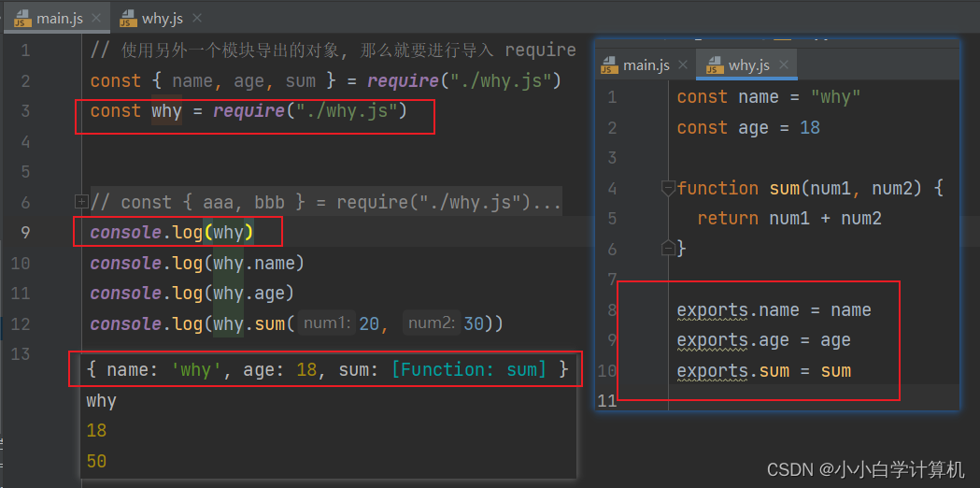This screenshot has width=980, height=488.
Task: Select the why.js tab in right editor window
Action: (x=748, y=65)
